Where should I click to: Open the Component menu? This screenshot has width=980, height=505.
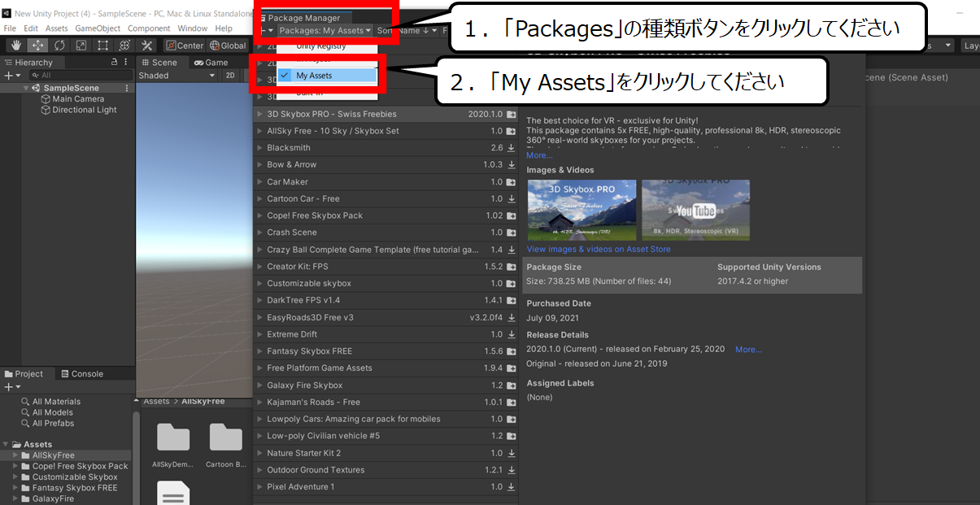pyautogui.click(x=149, y=28)
